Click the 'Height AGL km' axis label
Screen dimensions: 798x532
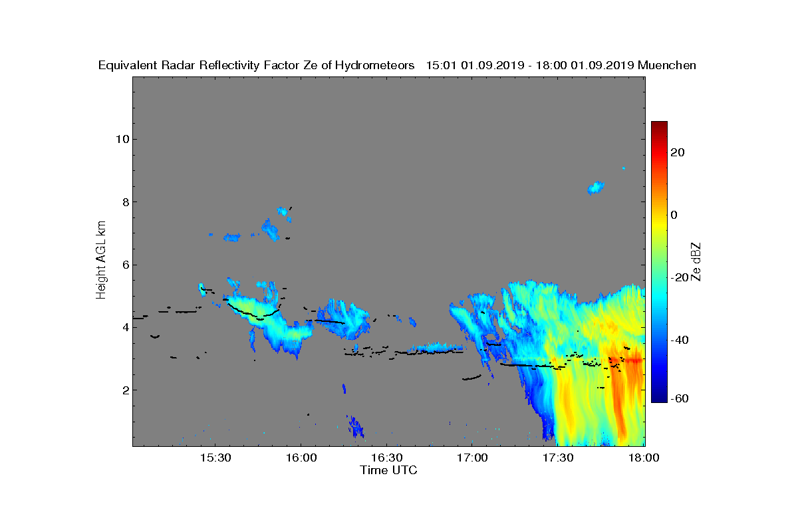[x=101, y=259]
